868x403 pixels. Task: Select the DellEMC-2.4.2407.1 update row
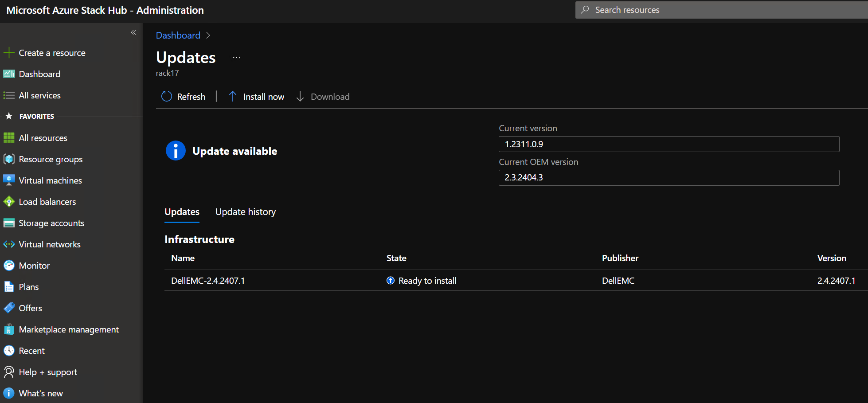(x=208, y=281)
